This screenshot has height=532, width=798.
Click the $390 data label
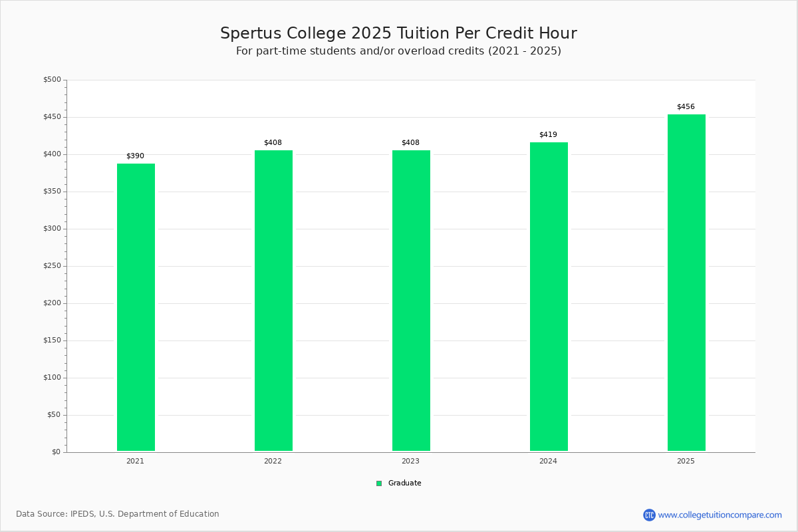pos(135,156)
